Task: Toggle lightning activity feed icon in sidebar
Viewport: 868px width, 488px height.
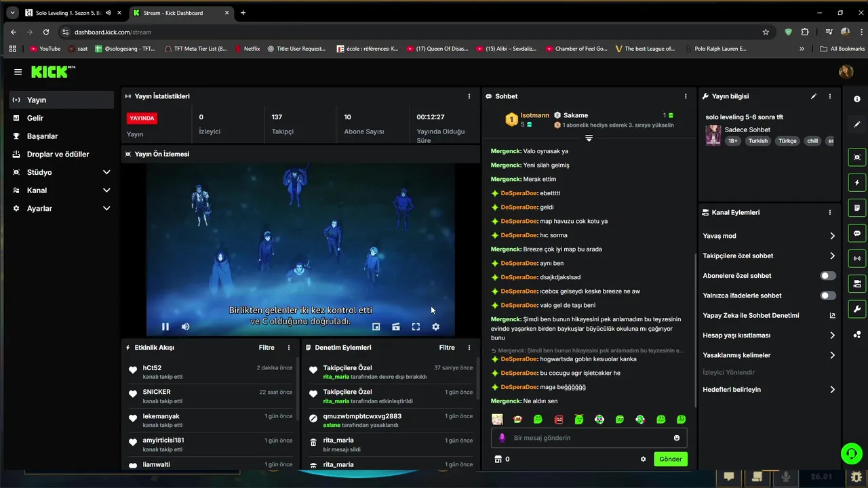Action: click(857, 182)
